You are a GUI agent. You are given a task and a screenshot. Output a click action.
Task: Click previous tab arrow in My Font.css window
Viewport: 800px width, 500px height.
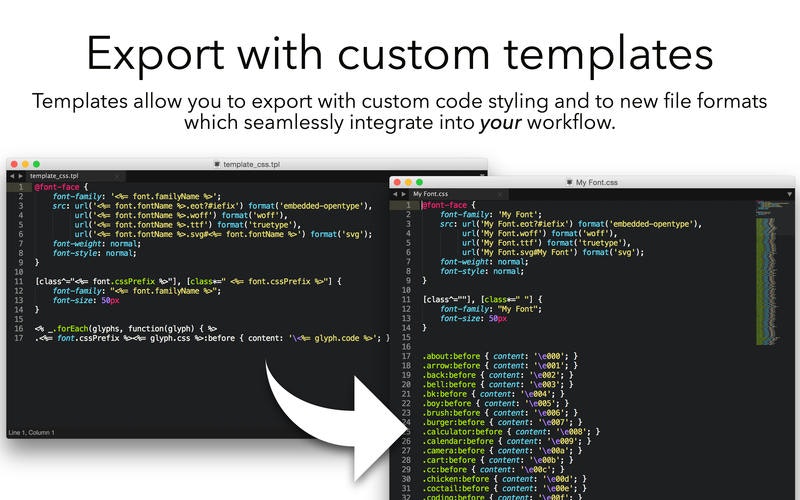tap(395, 194)
